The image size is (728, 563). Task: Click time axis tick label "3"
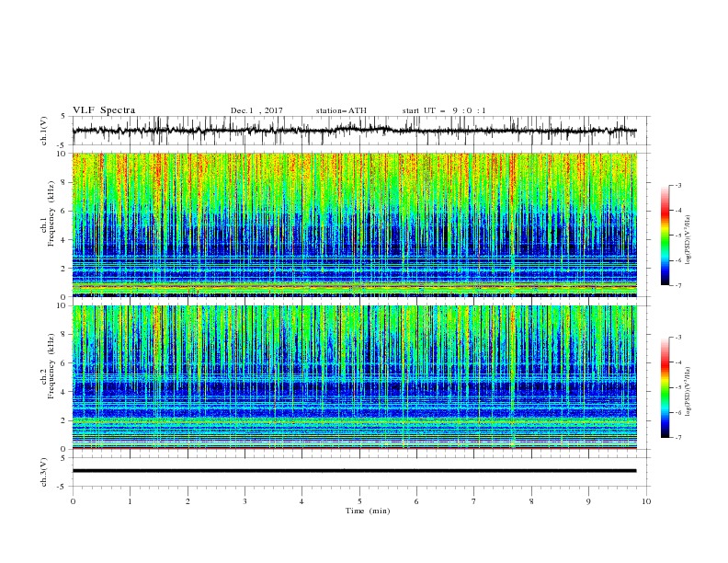(x=245, y=501)
